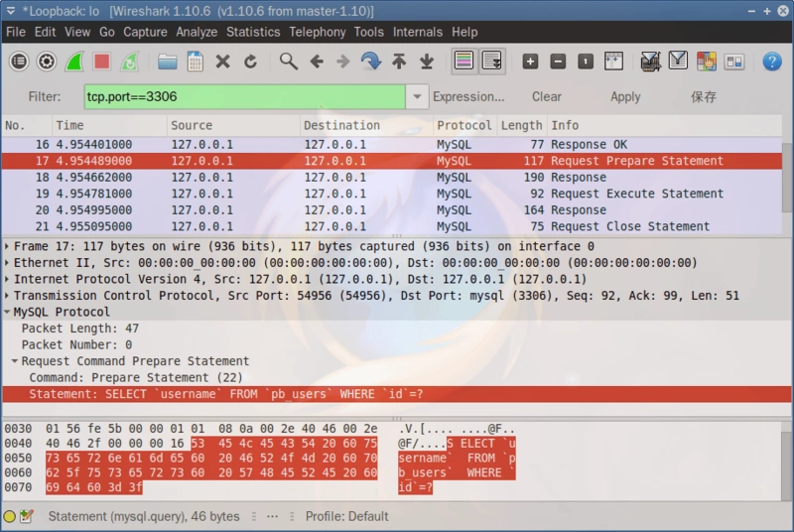Screen dimensions: 794x532
Task: Expand the Frame 17 tree row
Action: point(7,246)
